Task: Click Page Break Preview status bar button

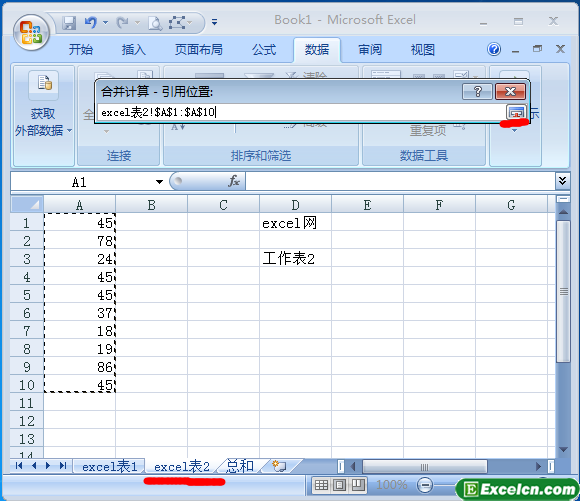Action: [357, 485]
